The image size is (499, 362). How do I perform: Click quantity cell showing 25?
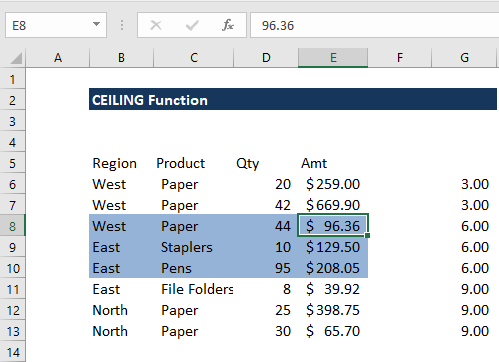(266, 310)
